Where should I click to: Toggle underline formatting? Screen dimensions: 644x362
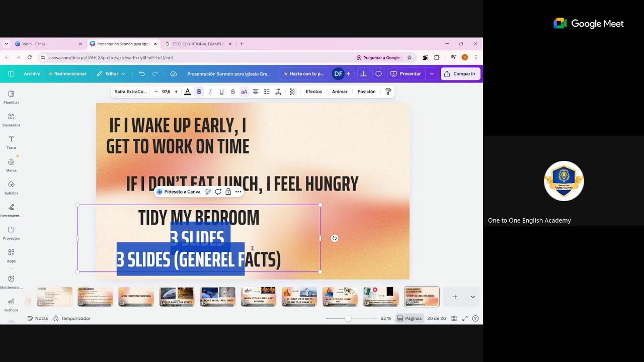[221, 92]
